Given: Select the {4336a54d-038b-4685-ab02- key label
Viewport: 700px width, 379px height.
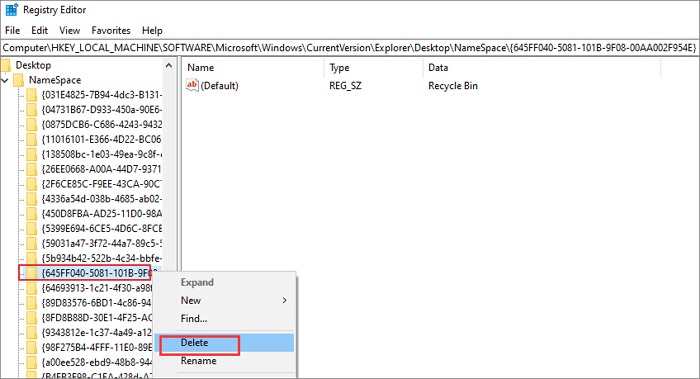Looking at the screenshot, I should point(102,199).
